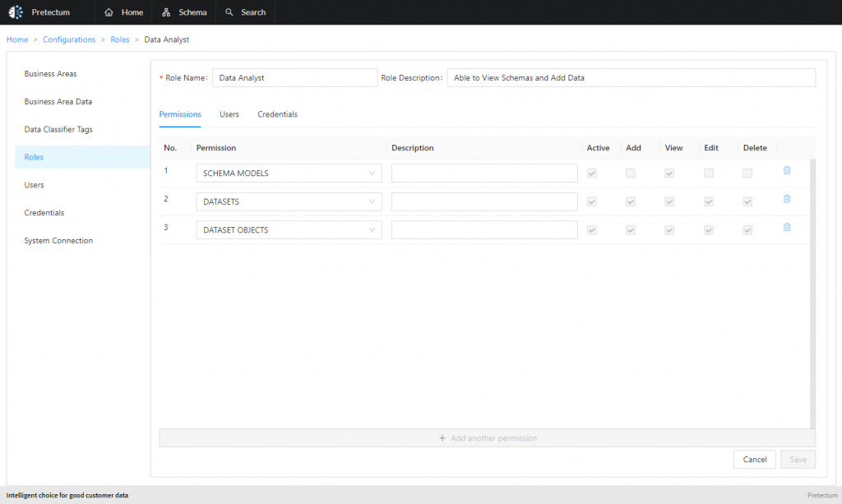Toggle View checkbox for DATASETS row
The width and height of the screenshot is (842, 504).
point(669,201)
